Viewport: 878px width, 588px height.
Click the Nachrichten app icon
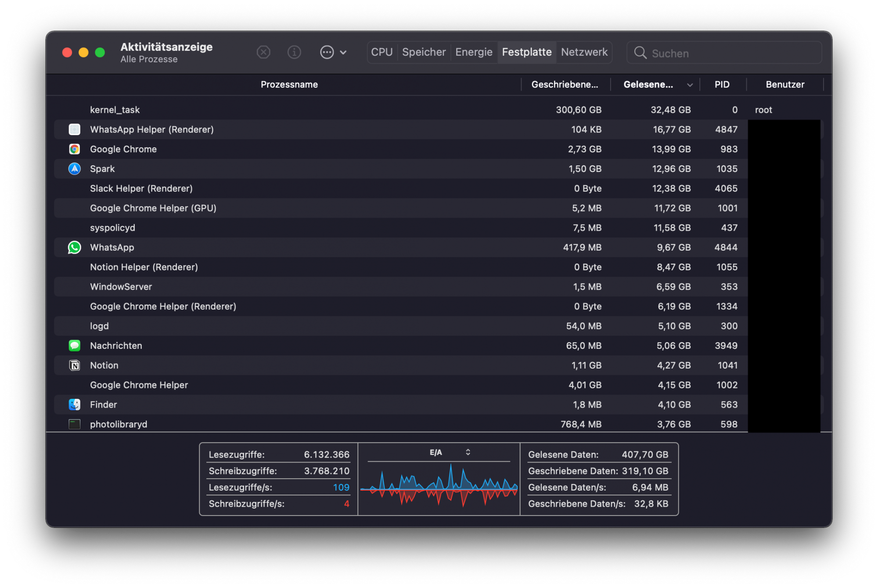(x=75, y=346)
